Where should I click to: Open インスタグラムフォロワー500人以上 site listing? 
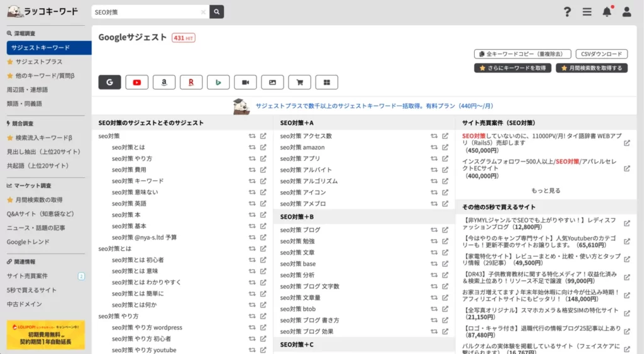tap(539, 169)
